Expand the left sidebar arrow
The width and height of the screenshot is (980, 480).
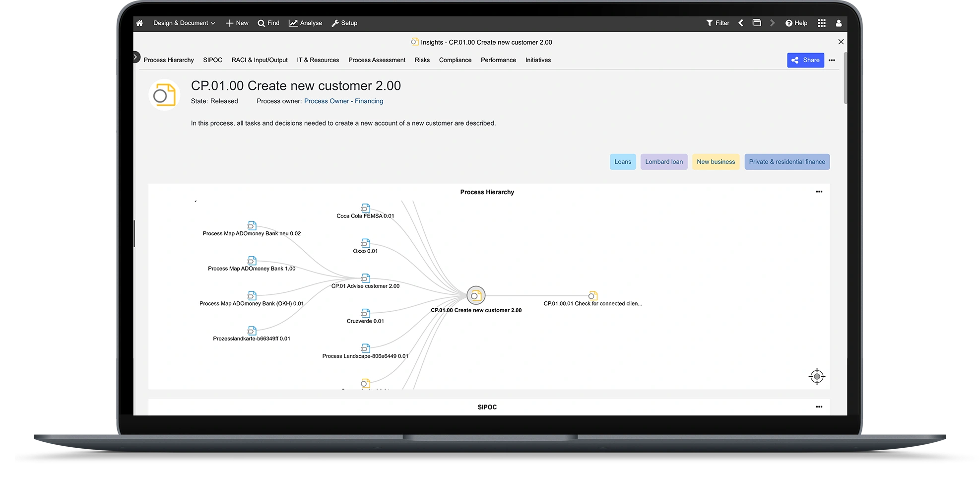point(135,57)
